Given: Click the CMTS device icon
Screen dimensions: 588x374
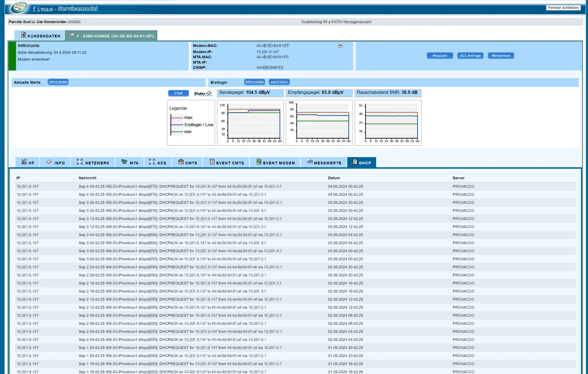Looking at the screenshot, I should [181, 162].
